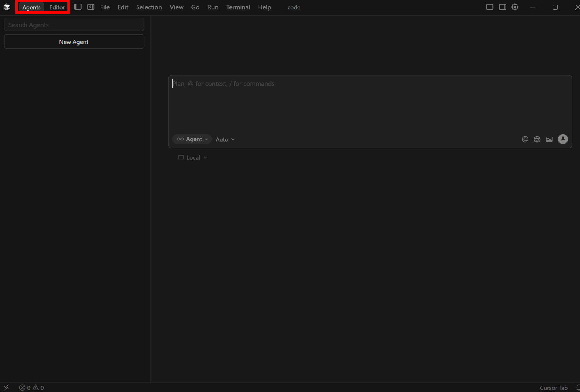Toggle the bottom panel layout icon
580x392 pixels.
[x=489, y=7]
